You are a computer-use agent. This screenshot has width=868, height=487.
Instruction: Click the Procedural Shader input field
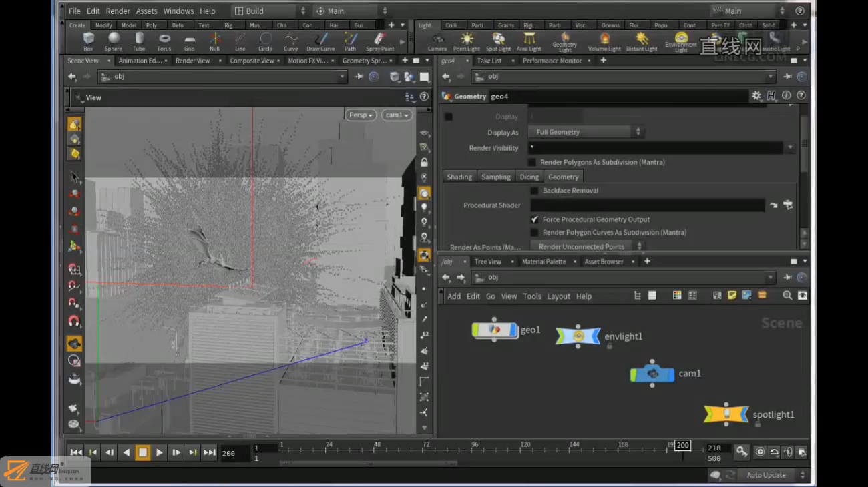pos(646,205)
